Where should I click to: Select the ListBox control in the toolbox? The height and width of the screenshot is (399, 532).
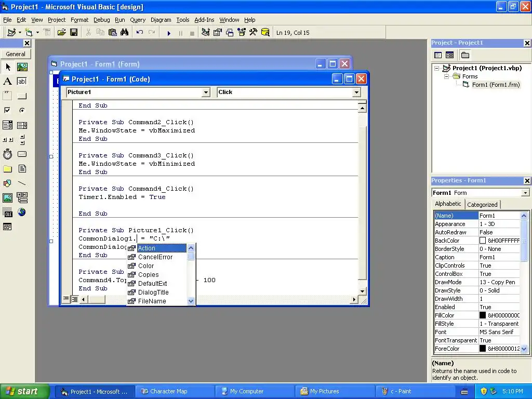click(x=22, y=125)
